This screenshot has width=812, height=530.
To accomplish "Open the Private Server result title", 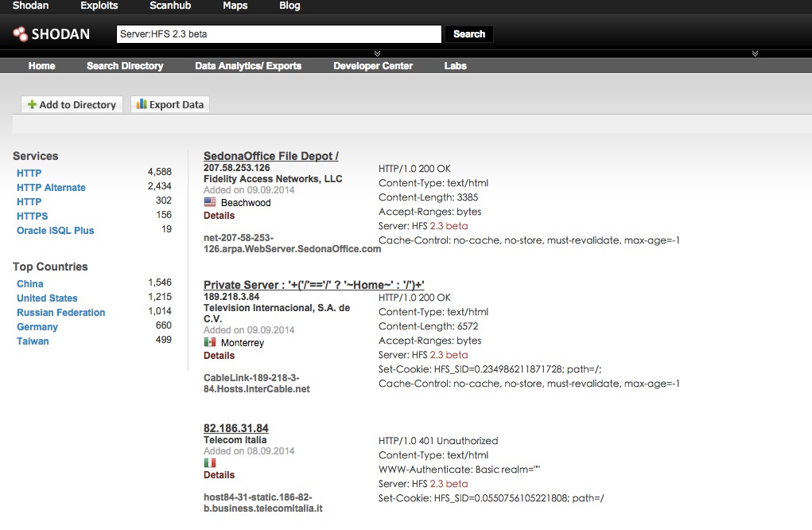I will [x=314, y=285].
